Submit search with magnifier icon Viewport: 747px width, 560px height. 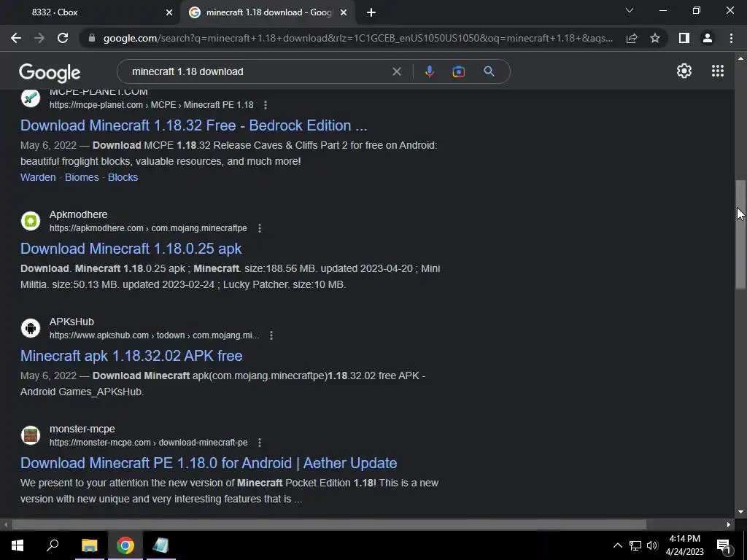pyautogui.click(x=489, y=71)
